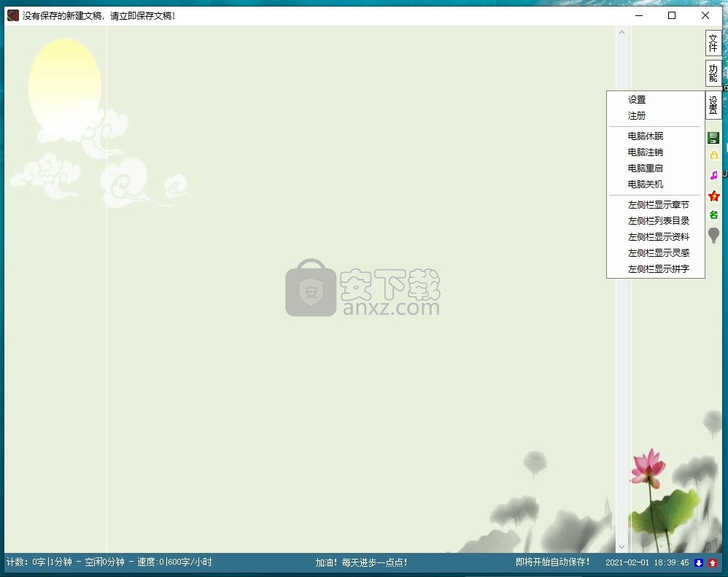Screen dimensions: 728x577
Task: Click the editor scrollbar down arrow
Action: click(x=622, y=546)
